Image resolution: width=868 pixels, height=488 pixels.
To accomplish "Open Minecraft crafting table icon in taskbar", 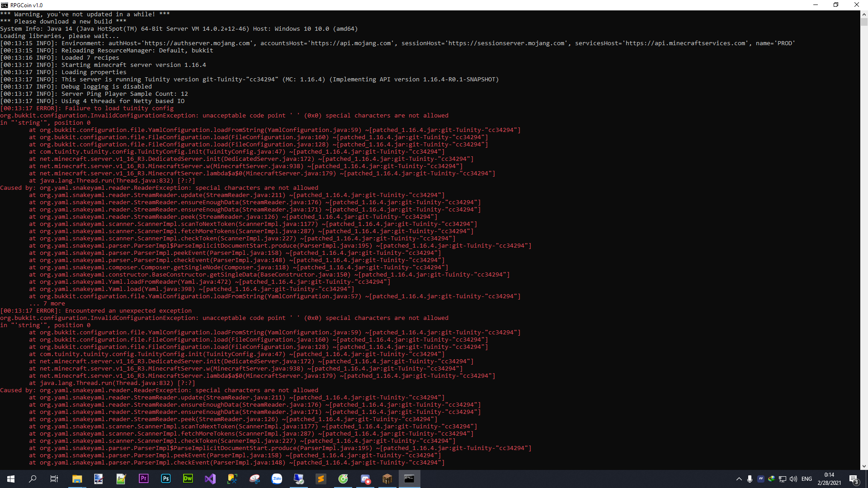I will (x=387, y=479).
